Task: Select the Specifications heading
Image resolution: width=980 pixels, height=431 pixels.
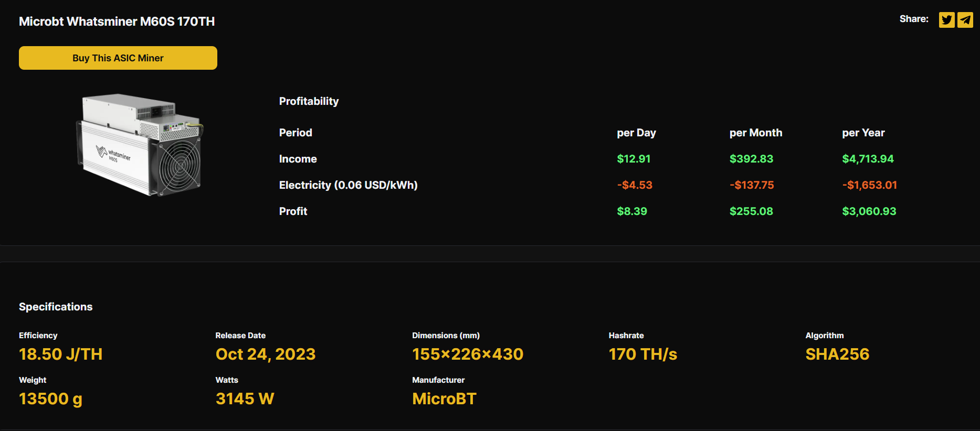Action: click(x=56, y=307)
